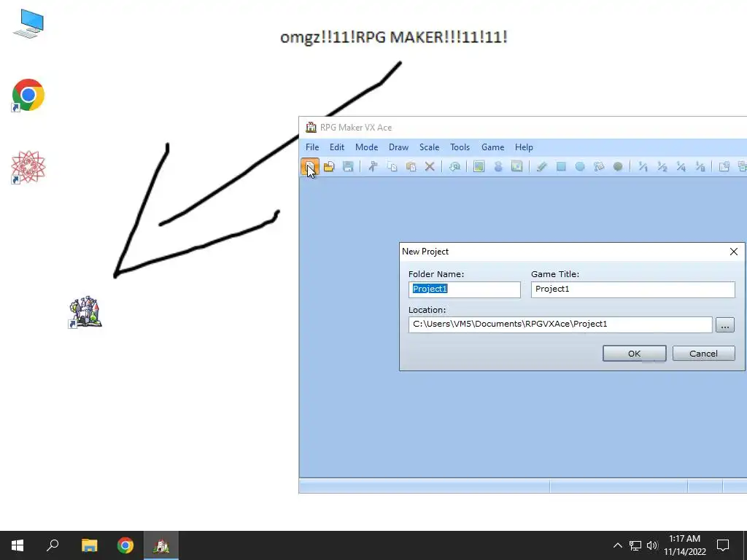Click the This PC desktop icon

(x=28, y=24)
